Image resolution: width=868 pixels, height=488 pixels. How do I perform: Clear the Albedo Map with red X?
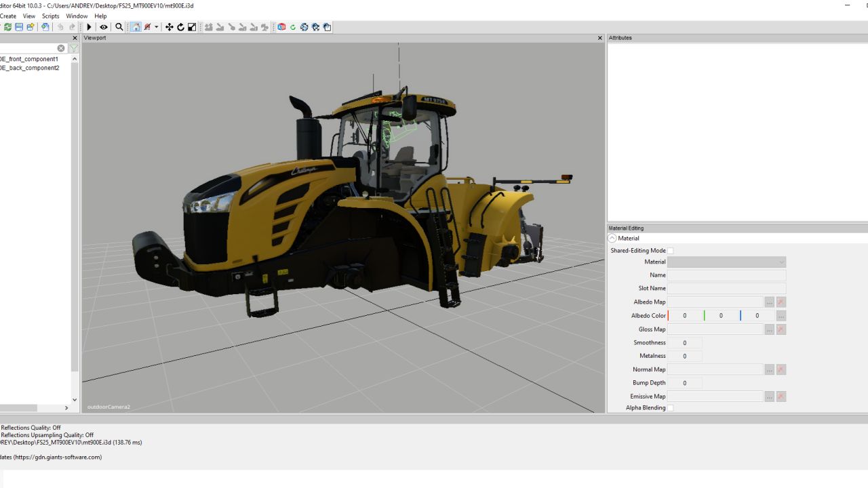click(x=781, y=302)
